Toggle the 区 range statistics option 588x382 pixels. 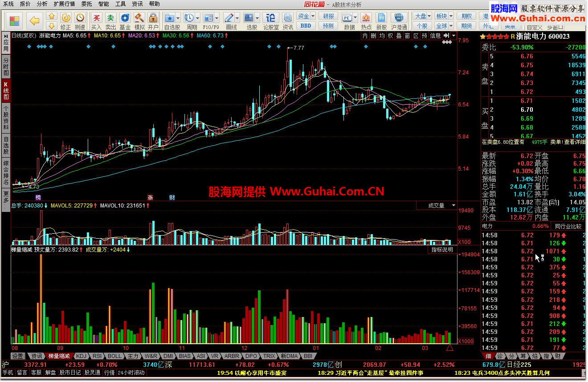[416, 36]
